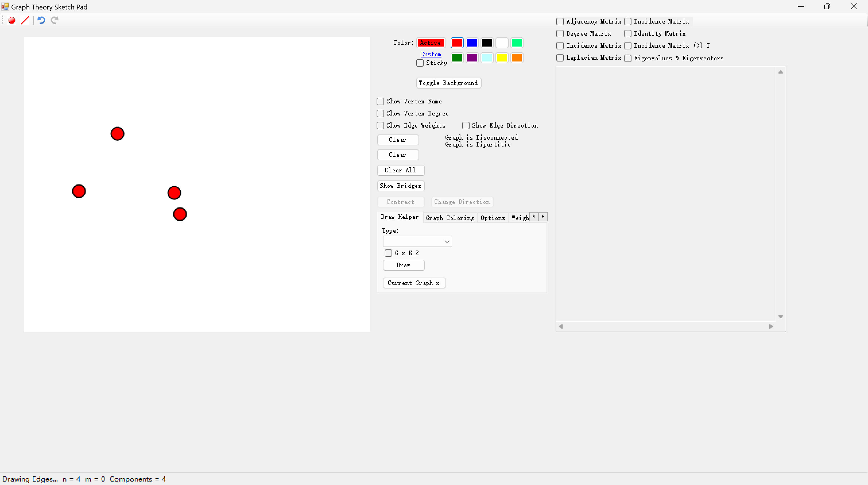This screenshot has height=485, width=868.
Task: Enable the Sticky color checkbox
Action: click(420, 63)
